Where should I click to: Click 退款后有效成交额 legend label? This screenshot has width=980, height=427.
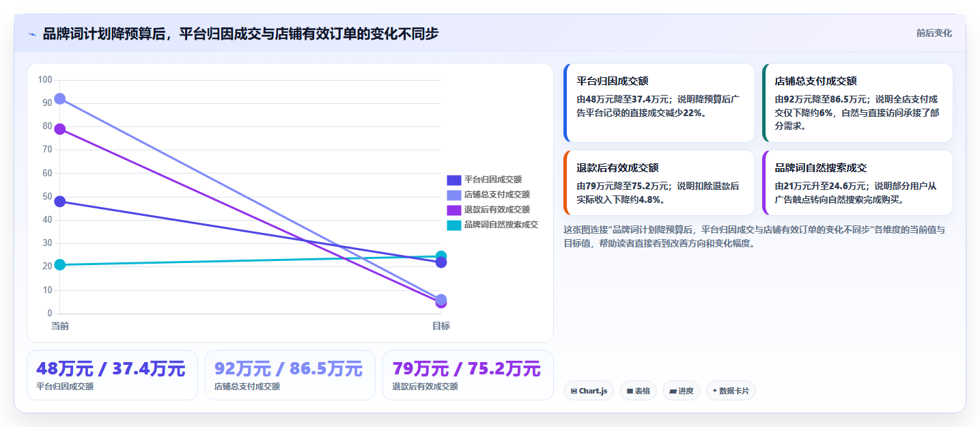coord(497,210)
